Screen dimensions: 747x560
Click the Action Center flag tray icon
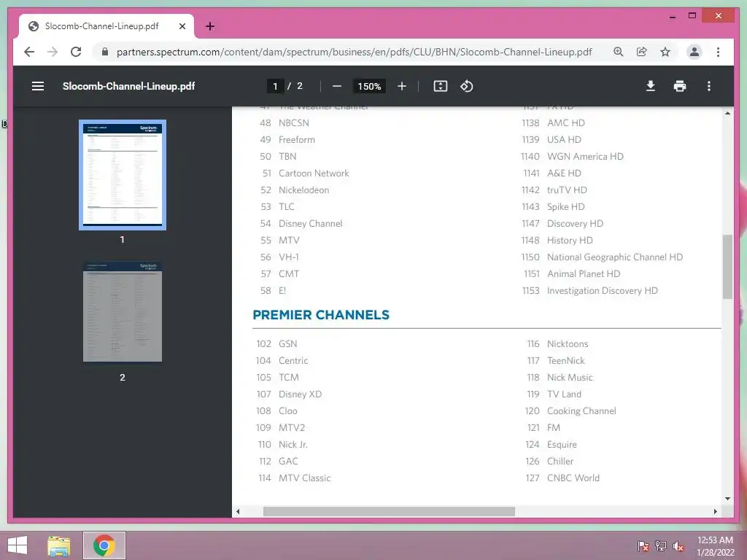tap(643, 545)
